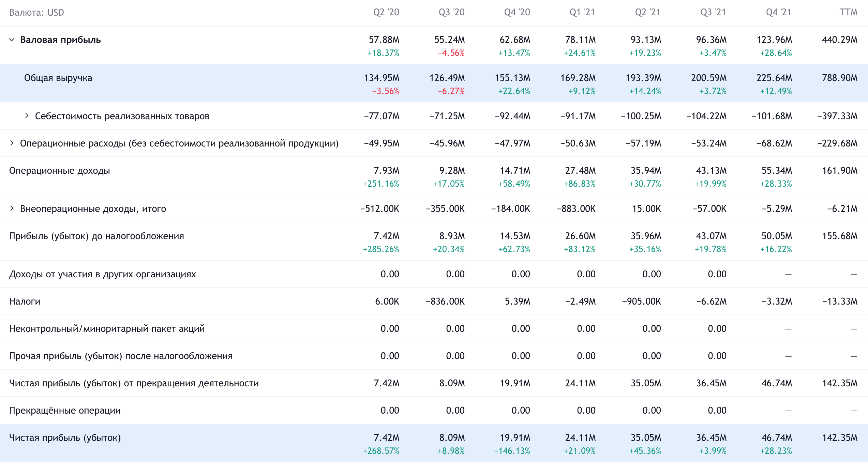
Task: Click Чистая прибыль от прекращения деятельности label
Action: click(134, 383)
